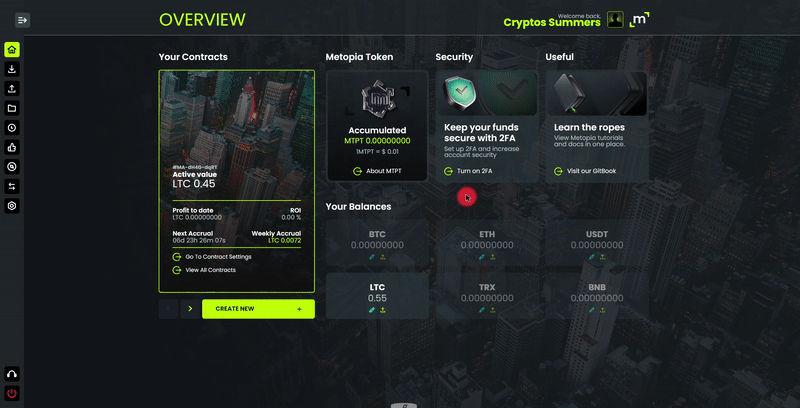Open the deposit (download arrow) sidebar icon

click(x=12, y=69)
